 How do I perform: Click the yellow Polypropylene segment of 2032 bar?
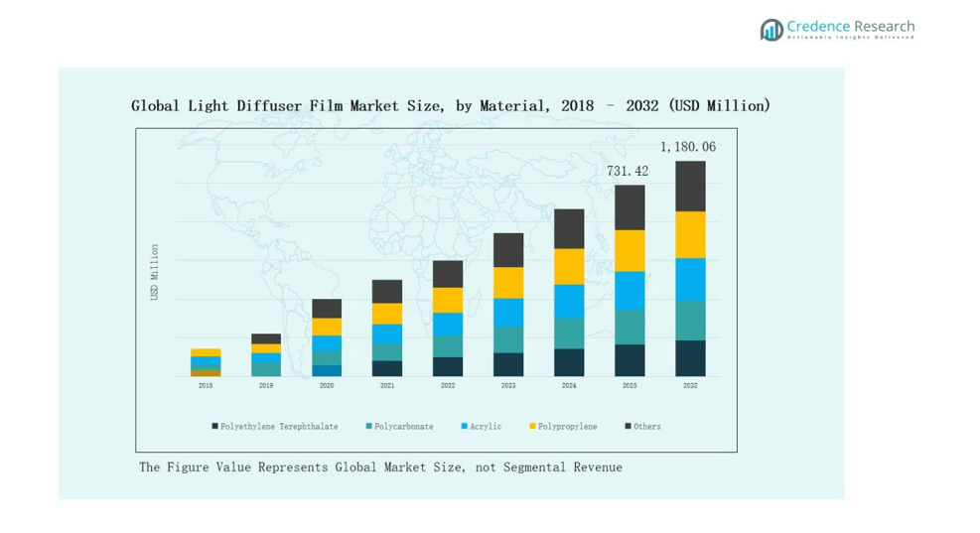[690, 234]
